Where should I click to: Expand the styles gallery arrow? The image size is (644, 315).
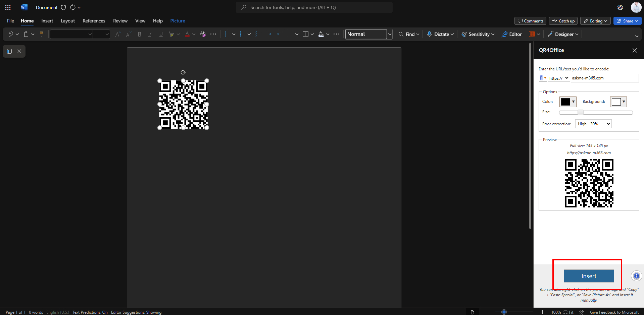point(390,34)
